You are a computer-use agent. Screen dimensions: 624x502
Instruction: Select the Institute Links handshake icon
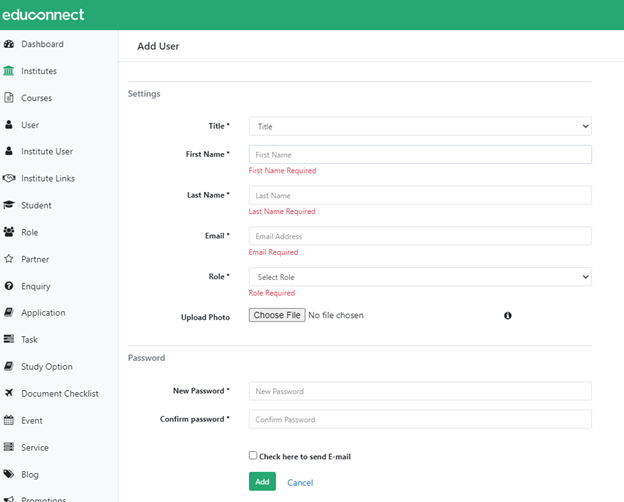tap(9, 178)
